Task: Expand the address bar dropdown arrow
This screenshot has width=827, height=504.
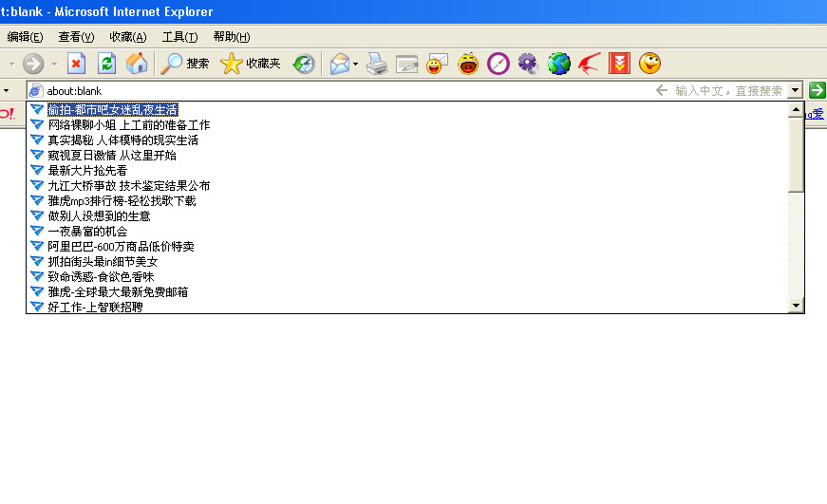Action: (796, 91)
